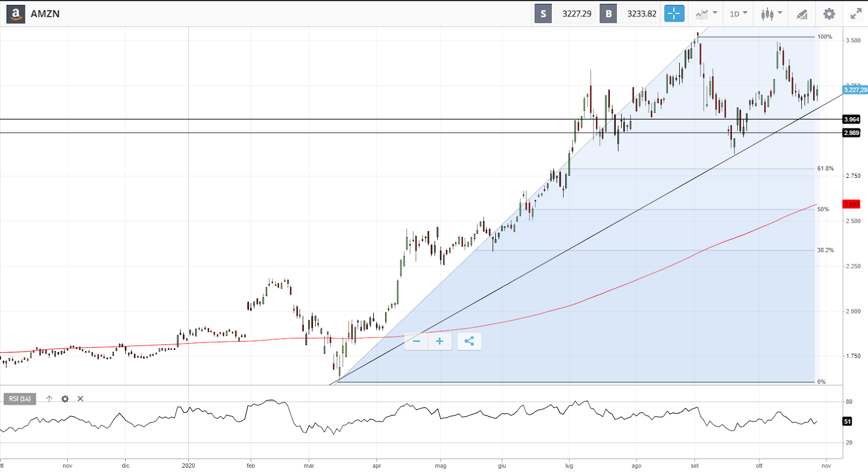Toggle the crosshair cursor tool
The image size is (868, 472).
coord(674,14)
